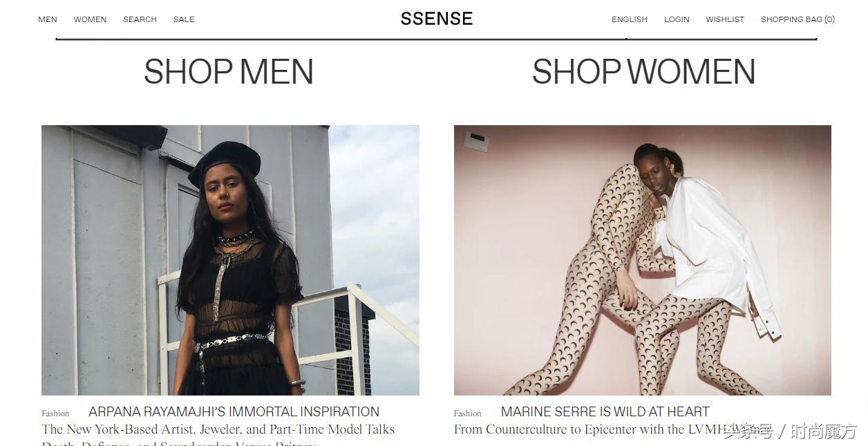Viewport: 868px width, 446px height.
Task: Click the SSENSE logo
Action: 437,19
